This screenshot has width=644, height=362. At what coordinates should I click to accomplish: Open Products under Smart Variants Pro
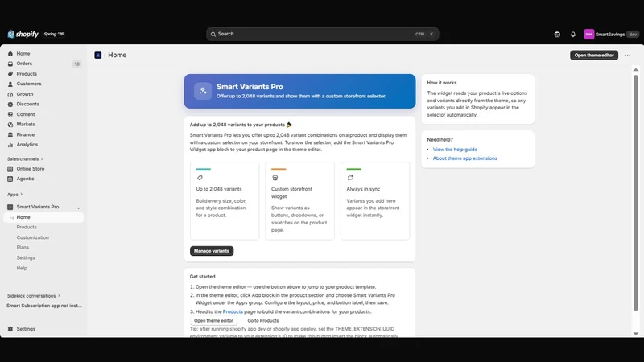(27, 227)
